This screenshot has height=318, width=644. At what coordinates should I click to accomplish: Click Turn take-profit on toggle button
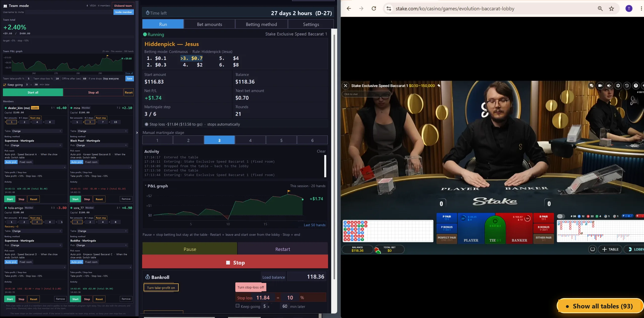tap(161, 288)
